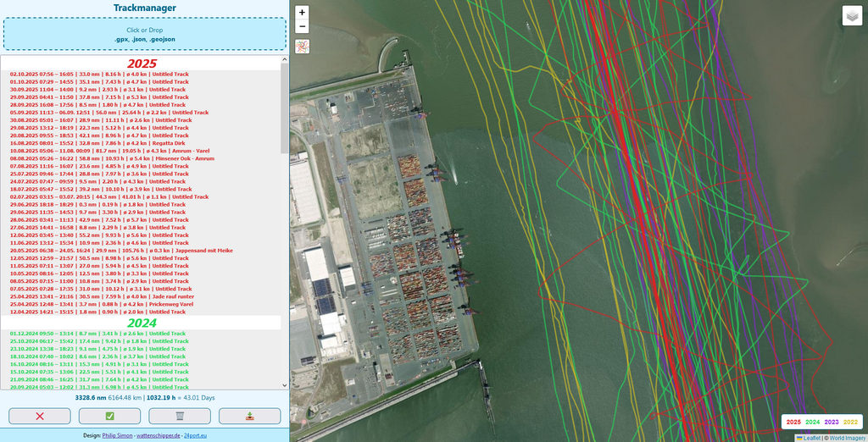Select the 18.07.2025 05:47 track
The width and height of the screenshot is (868, 442).
coord(142,189)
